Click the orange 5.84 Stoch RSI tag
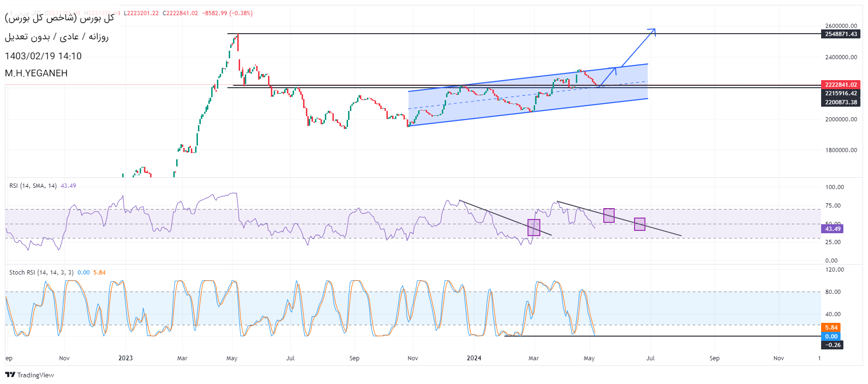Image resolution: width=868 pixels, height=384 pixels. coord(831,328)
